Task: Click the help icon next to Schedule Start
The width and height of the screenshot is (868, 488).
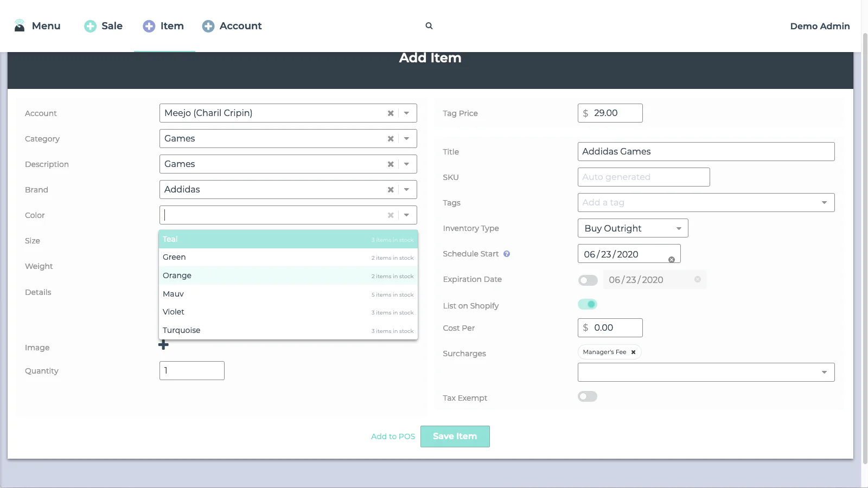Action: click(507, 254)
